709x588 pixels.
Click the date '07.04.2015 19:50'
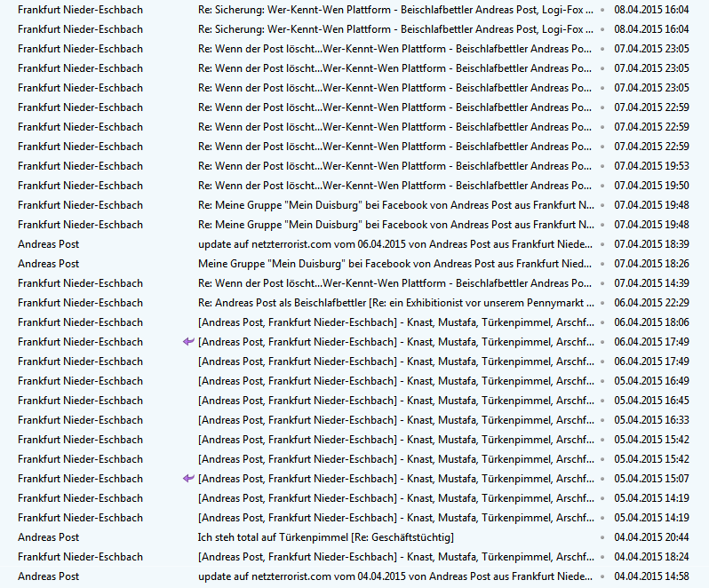click(x=651, y=186)
